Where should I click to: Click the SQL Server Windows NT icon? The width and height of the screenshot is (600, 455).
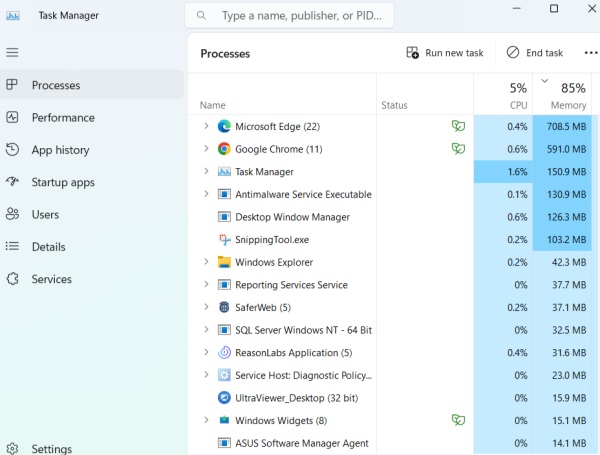tap(224, 330)
